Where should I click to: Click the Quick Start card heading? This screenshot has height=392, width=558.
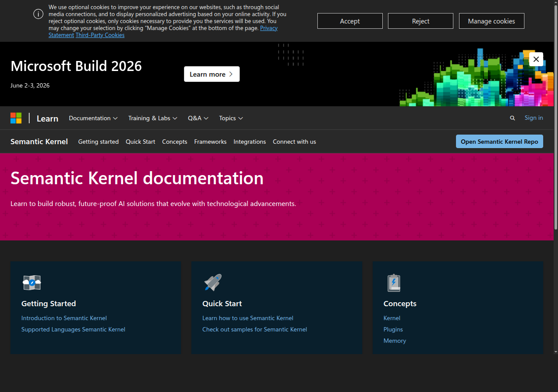pos(222,304)
